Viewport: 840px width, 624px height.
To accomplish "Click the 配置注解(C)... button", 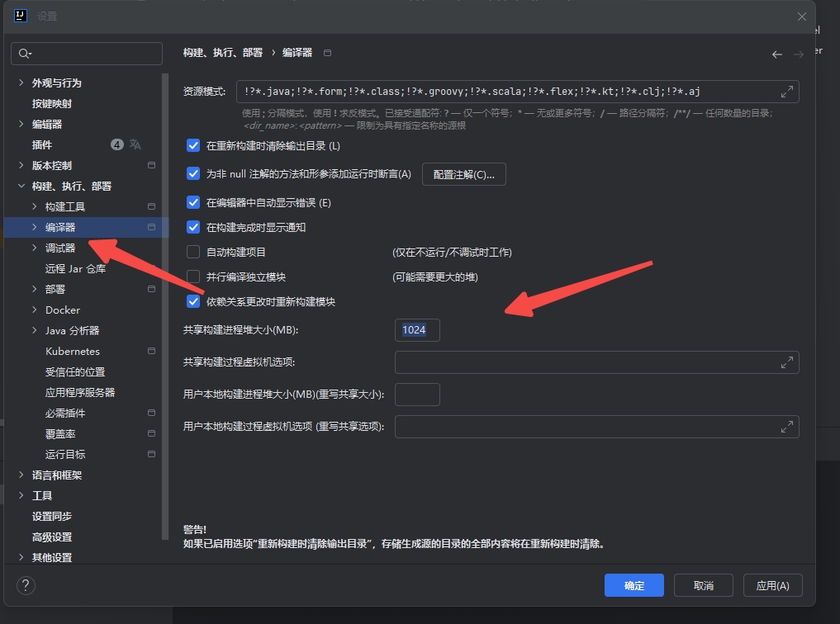I will (463, 174).
